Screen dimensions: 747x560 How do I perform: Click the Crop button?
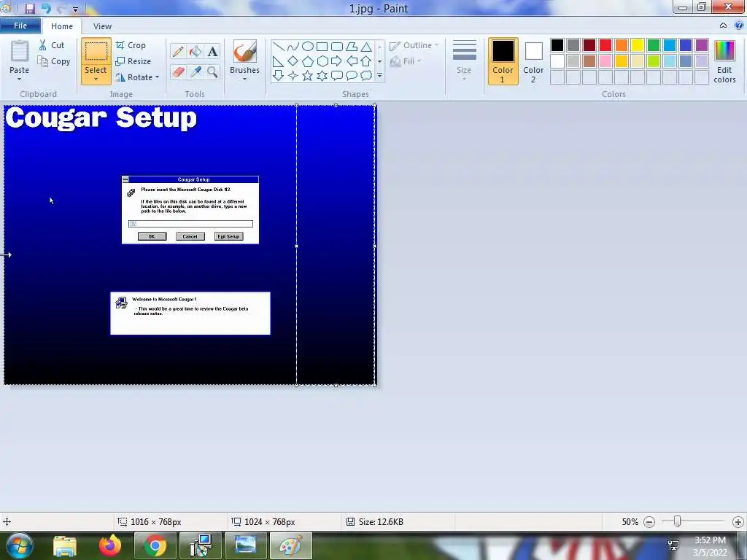tap(131, 45)
